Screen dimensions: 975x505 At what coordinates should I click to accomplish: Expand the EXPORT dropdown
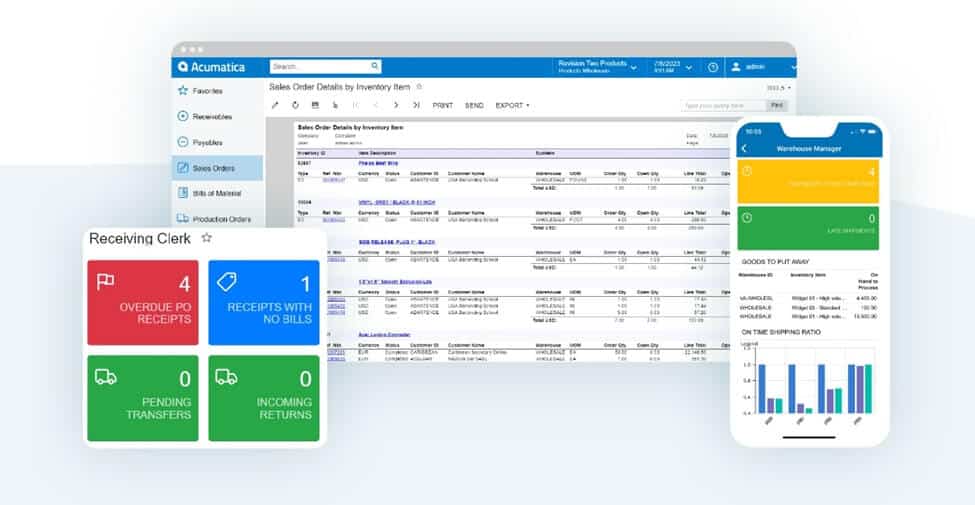(512, 106)
